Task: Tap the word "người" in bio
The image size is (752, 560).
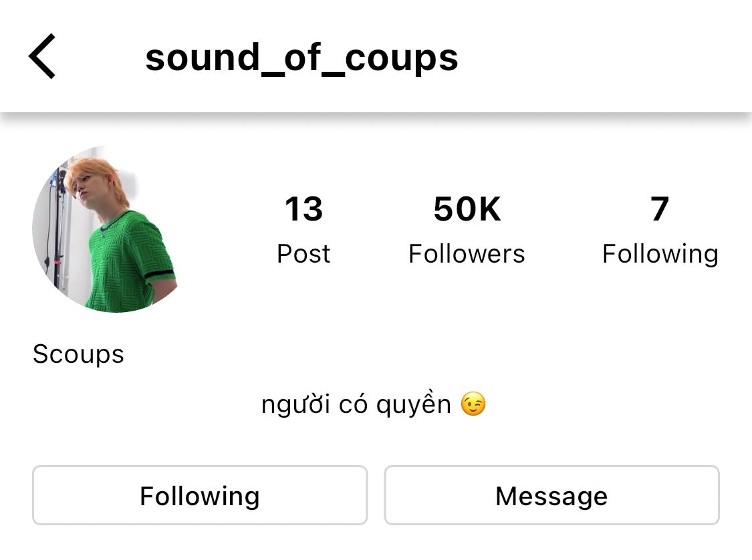Action: pyautogui.click(x=296, y=404)
